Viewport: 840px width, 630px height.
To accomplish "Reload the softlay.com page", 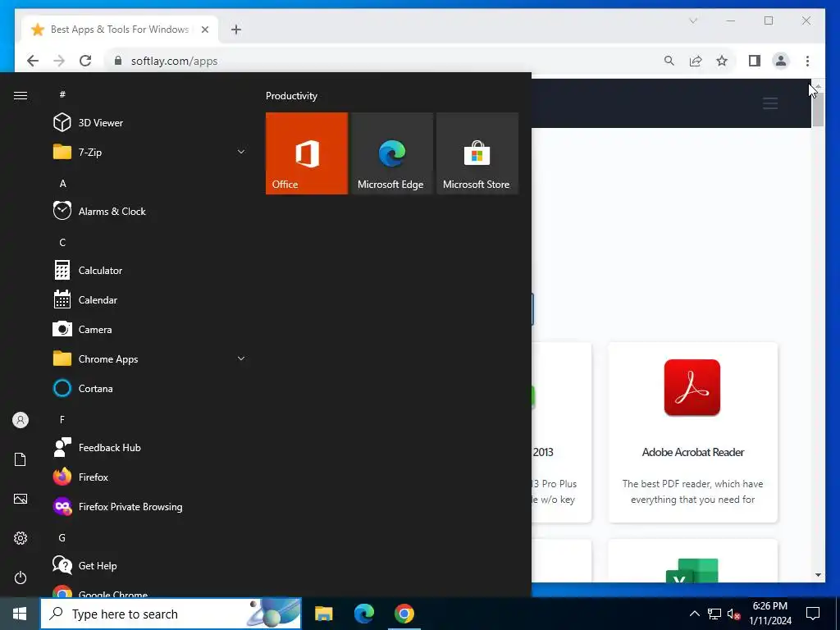I will 85,61.
